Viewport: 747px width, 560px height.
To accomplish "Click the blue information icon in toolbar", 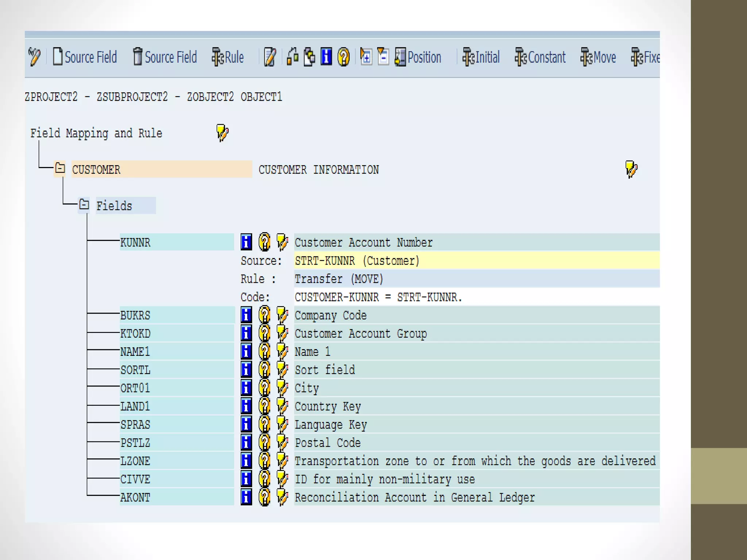I will (x=326, y=57).
